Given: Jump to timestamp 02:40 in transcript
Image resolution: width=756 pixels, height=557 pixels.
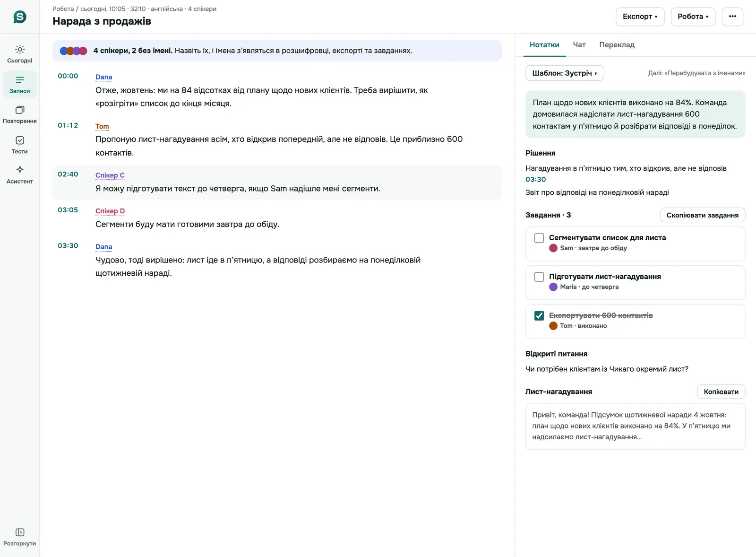Looking at the screenshot, I should tap(68, 174).
